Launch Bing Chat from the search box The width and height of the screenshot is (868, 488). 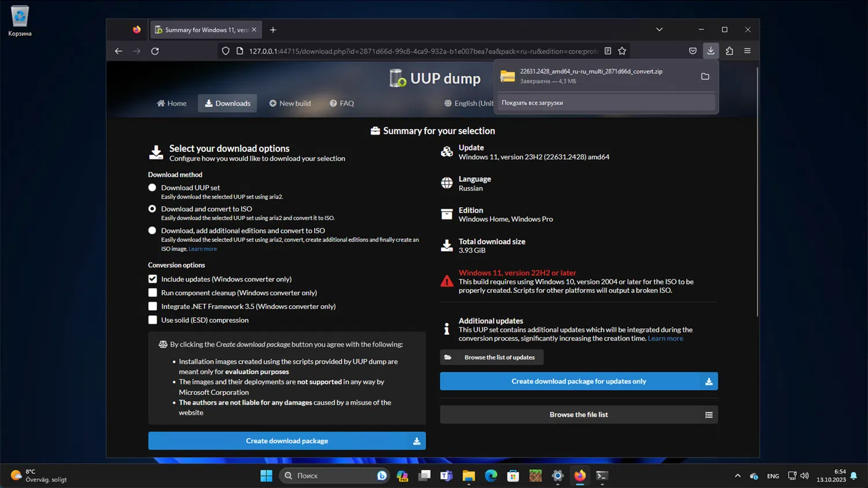tap(382, 476)
